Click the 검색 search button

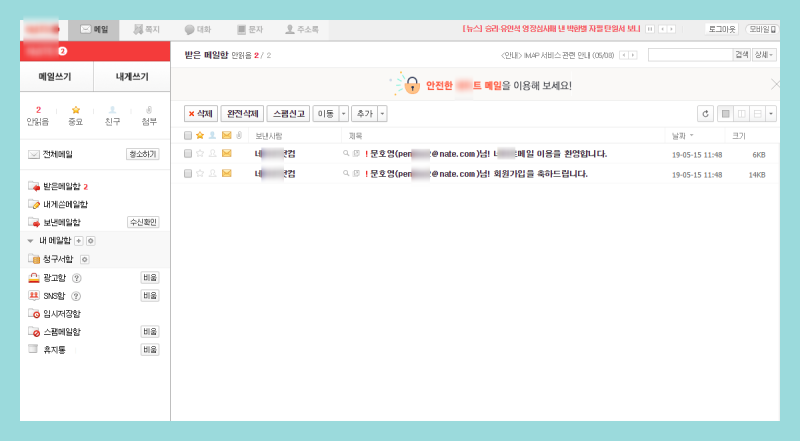tap(742, 55)
